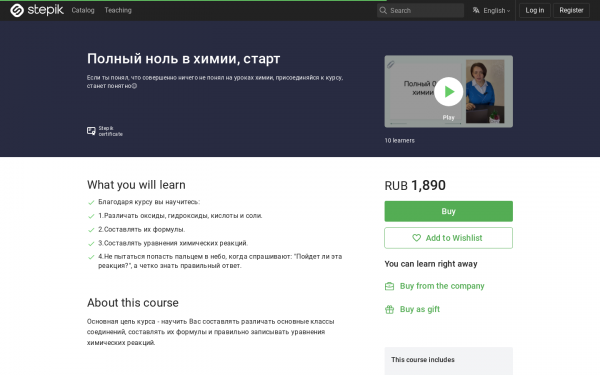The height and width of the screenshot is (375, 600).
Task: Click the instructor photo in the preview
Action: (485, 91)
